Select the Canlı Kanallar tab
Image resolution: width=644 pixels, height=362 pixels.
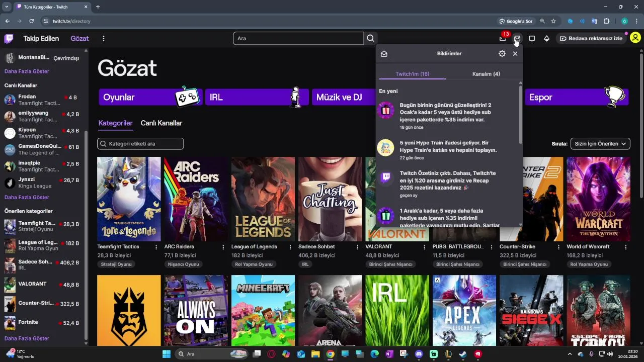(162, 123)
